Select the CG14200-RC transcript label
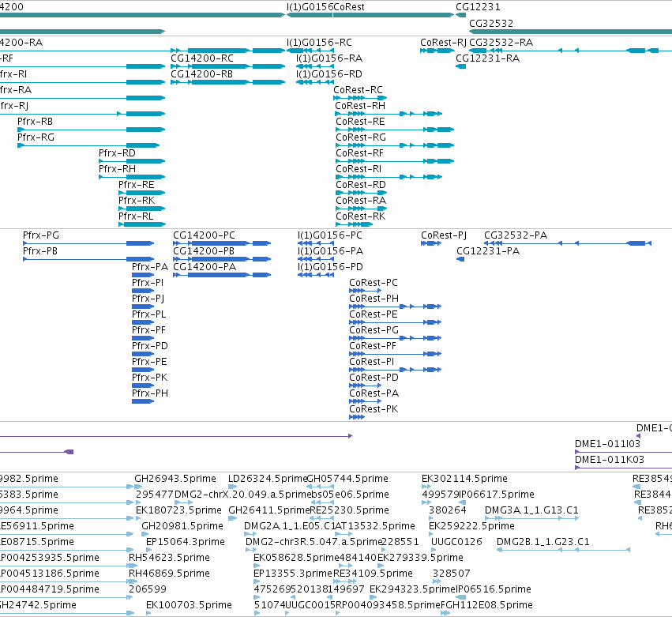This screenshot has width=672, height=617. click(x=202, y=58)
